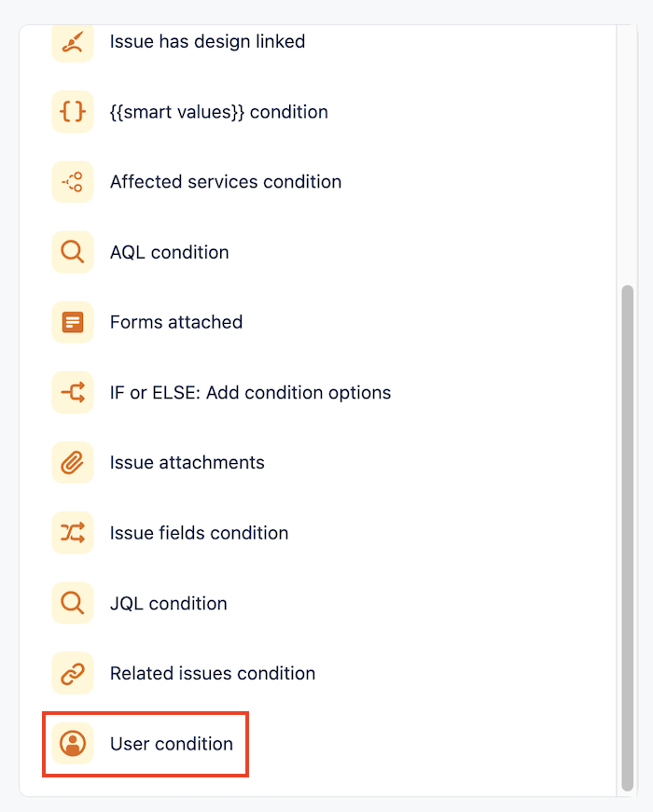The height and width of the screenshot is (812, 653).
Task: Choose the User condition entry
Action: (171, 744)
